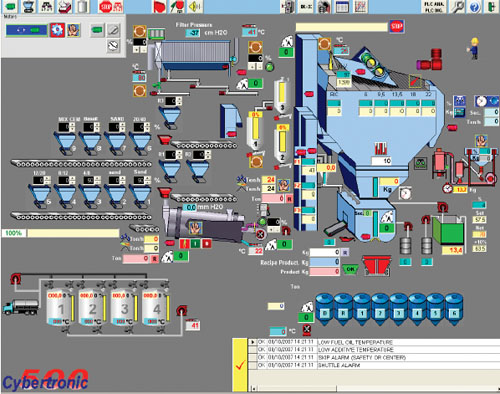This screenshot has height=394, width=500.
Task: Click the bitumen tanker truck icon
Action: [21, 307]
